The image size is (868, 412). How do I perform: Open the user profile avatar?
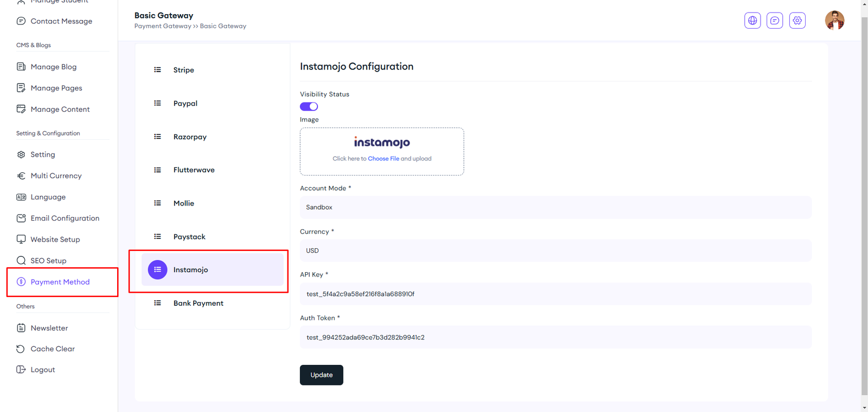coord(834,21)
